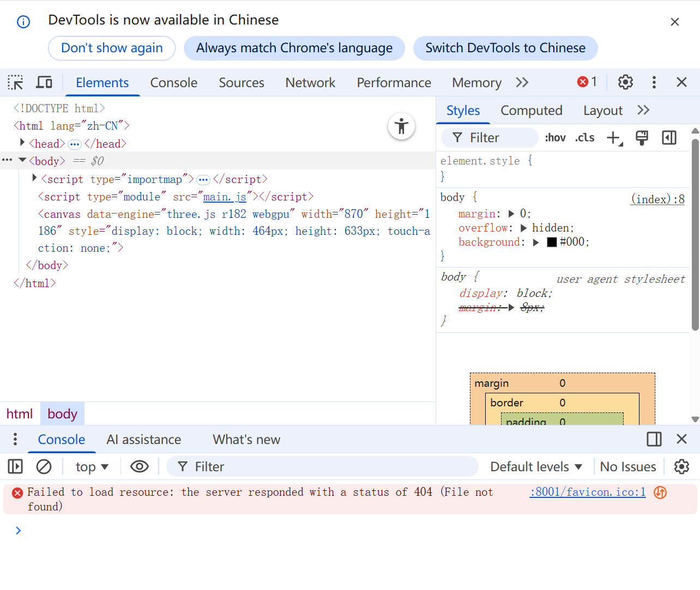Open the Default levels dropdown
700x590 pixels.
(536, 467)
